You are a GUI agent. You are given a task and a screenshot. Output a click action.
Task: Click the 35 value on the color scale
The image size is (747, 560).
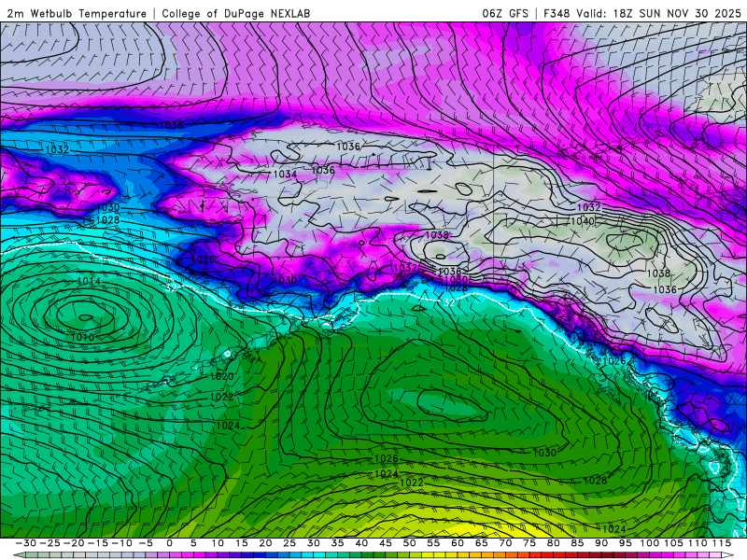(x=337, y=543)
